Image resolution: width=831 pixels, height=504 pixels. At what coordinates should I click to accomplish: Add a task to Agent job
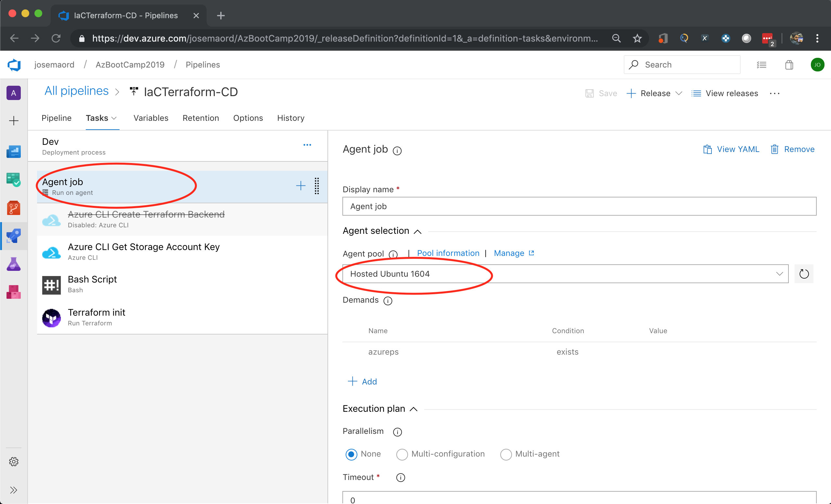pos(300,186)
